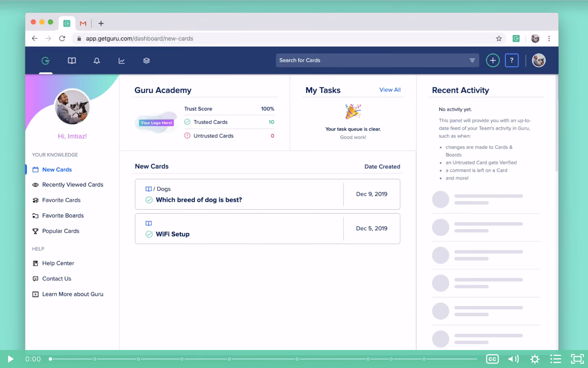Click View All in My Tasks
The image size is (588, 368).
click(x=390, y=90)
